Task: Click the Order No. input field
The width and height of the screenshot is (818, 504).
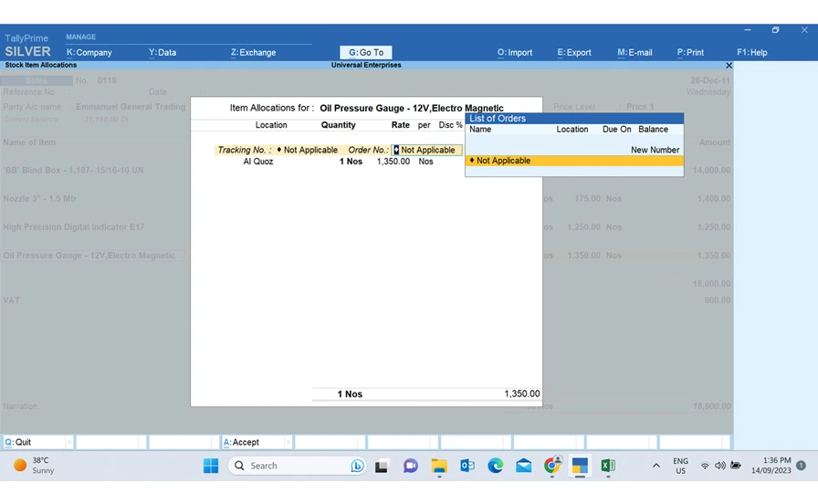Action: pyautogui.click(x=426, y=150)
